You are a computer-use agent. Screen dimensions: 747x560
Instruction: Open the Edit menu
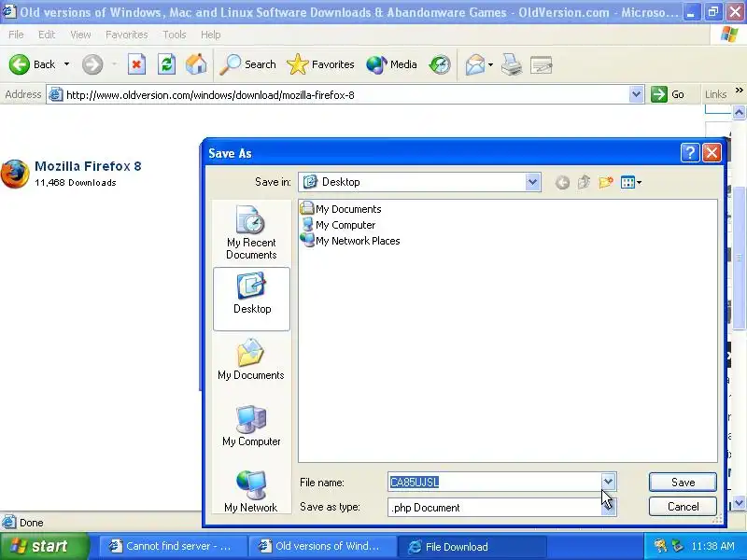point(47,35)
